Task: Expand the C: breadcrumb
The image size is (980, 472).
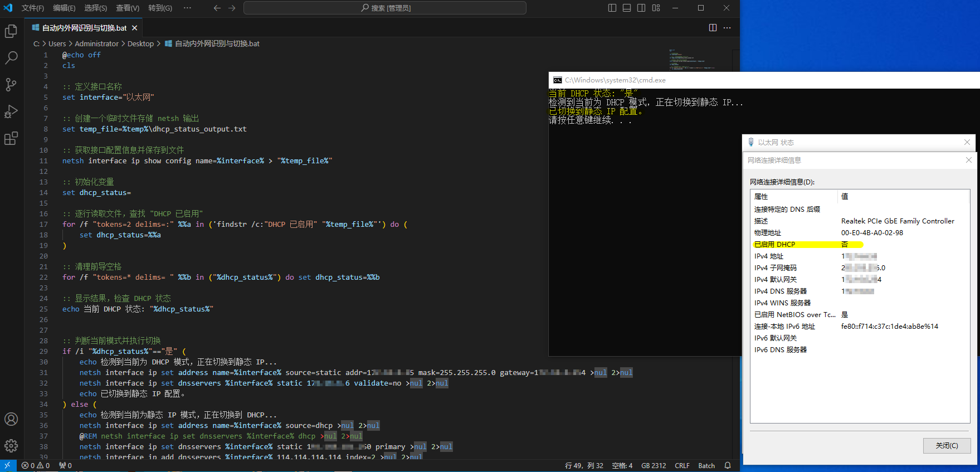Action: tap(36, 43)
